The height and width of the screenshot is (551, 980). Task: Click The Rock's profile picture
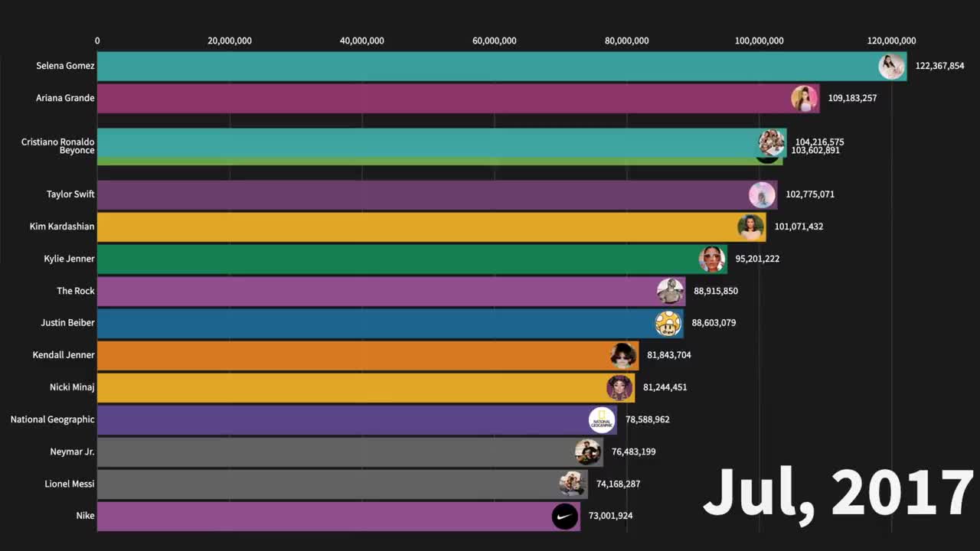[670, 292]
